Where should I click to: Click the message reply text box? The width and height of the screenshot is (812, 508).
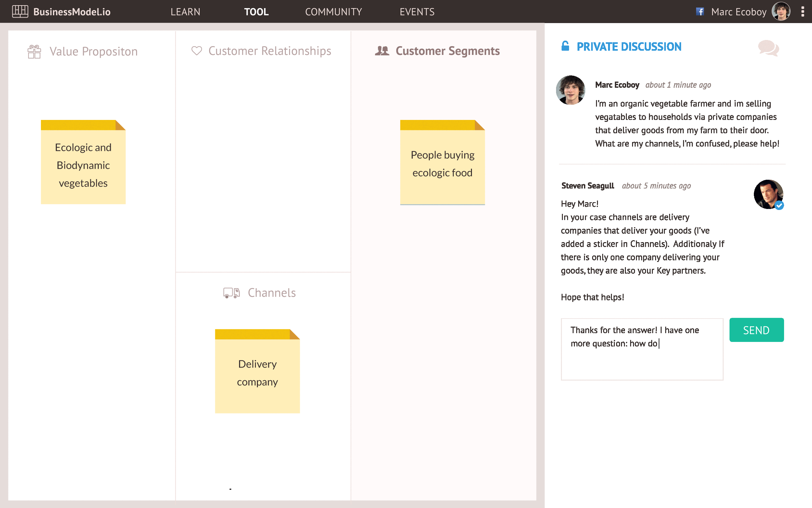[642, 349]
